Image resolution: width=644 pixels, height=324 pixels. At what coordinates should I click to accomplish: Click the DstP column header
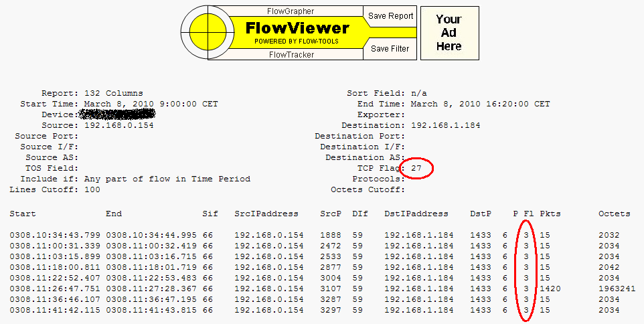(x=481, y=214)
